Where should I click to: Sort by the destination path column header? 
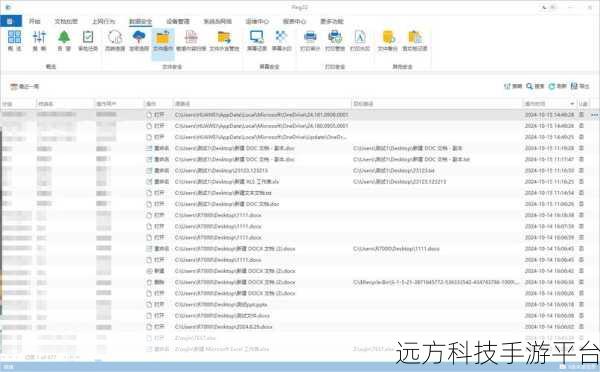click(437, 104)
